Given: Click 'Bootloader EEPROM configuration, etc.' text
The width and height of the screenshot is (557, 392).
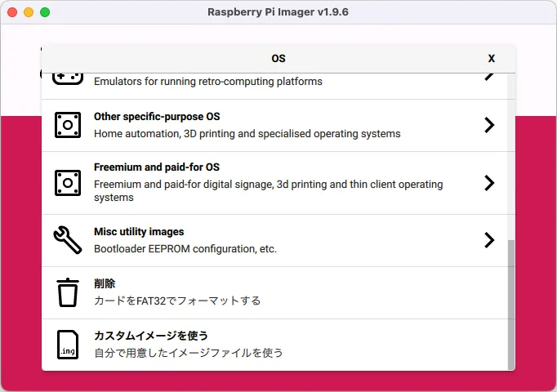Looking at the screenshot, I should point(185,249).
